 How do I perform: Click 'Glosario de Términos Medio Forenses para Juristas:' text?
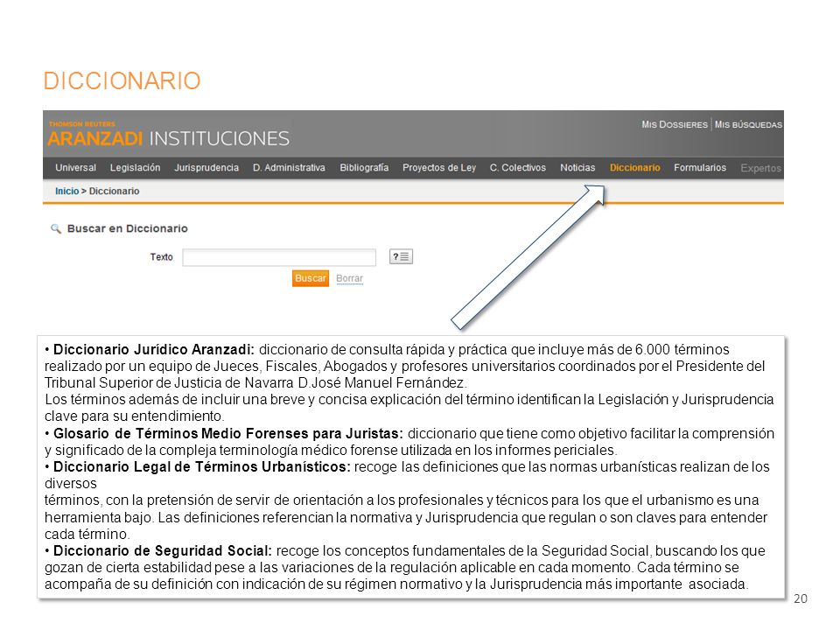tap(228, 433)
